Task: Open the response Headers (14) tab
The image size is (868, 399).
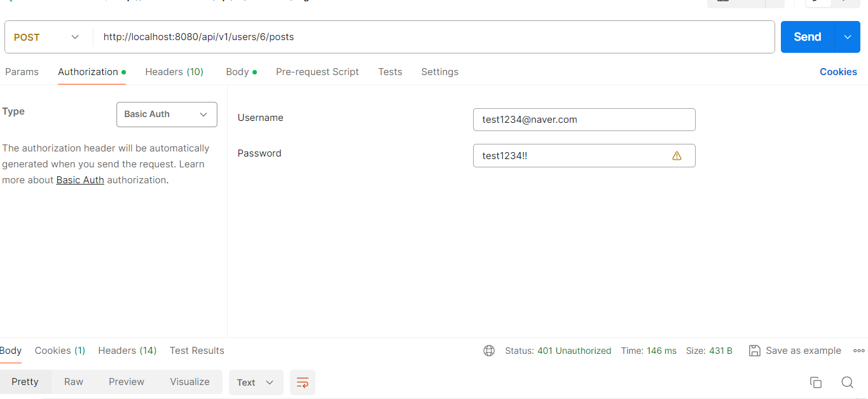Action: 127,351
